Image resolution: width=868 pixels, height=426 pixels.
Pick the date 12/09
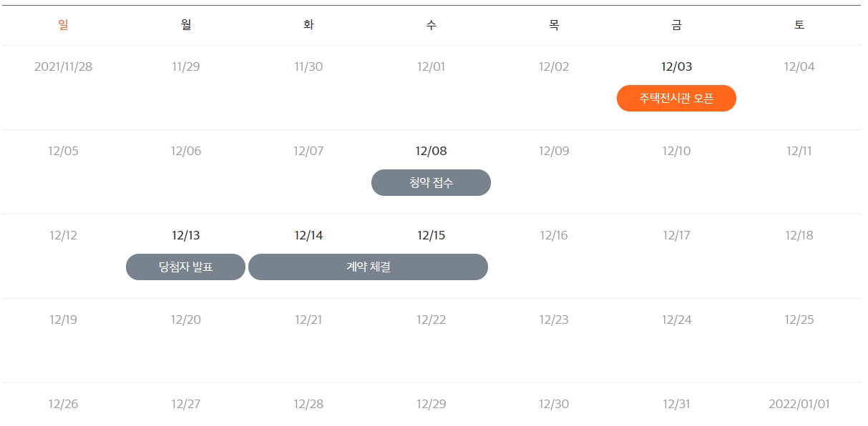point(554,152)
